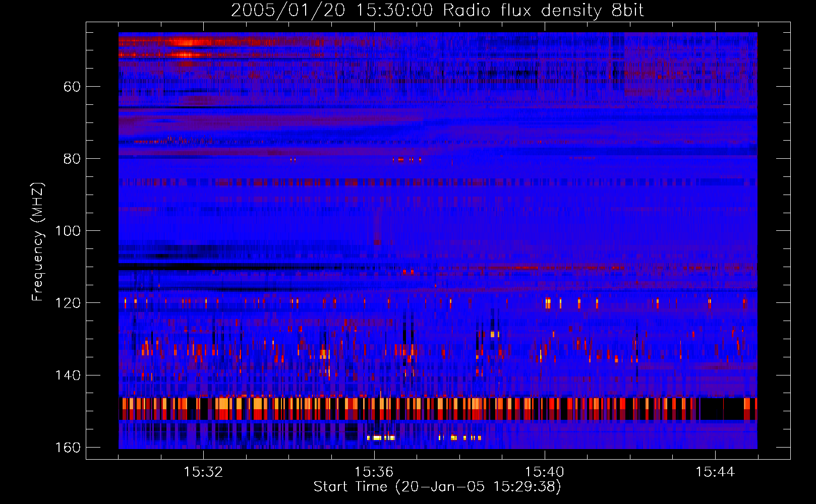The height and width of the screenshot is (504, 816).
Task: Click the y-axis tick label '80'
Action: (72, 159)
